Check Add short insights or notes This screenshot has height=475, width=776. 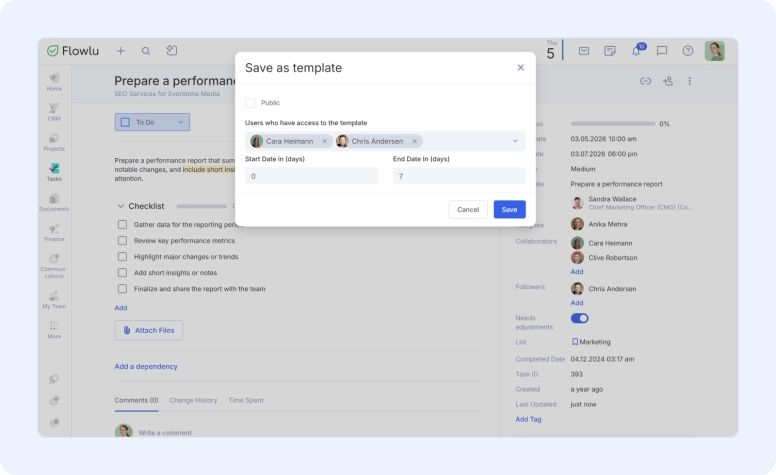click(x=122, y=273)
